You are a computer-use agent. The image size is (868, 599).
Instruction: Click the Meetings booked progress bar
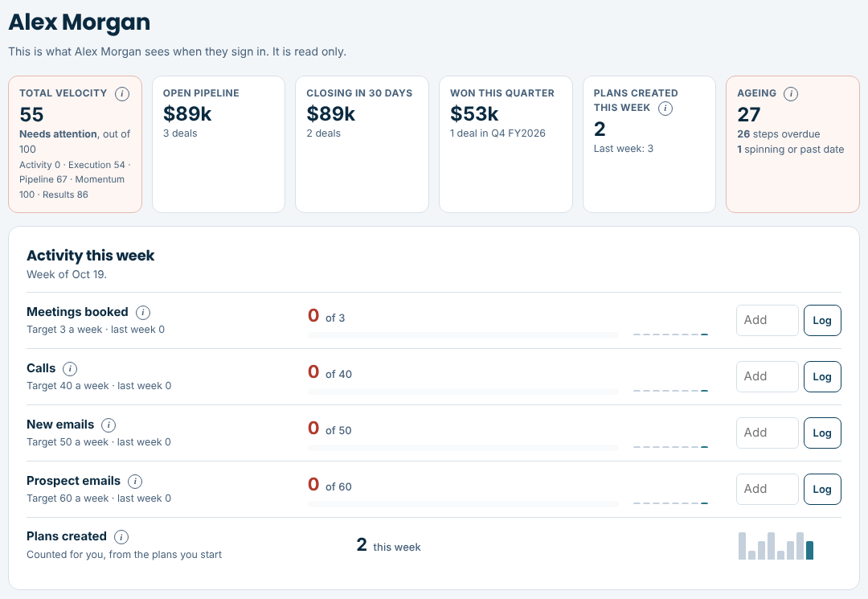tap(463, 335)
